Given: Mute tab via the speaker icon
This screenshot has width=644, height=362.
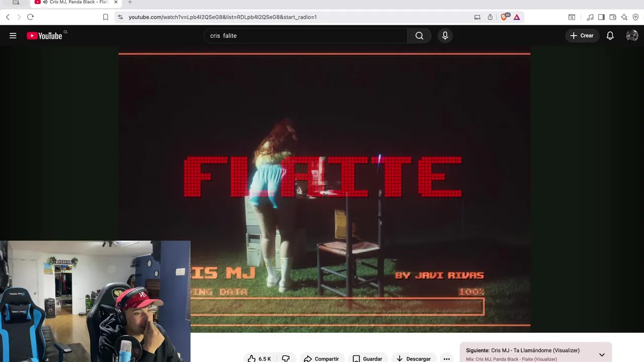Looking at the screenshot, I should (45, 2).
